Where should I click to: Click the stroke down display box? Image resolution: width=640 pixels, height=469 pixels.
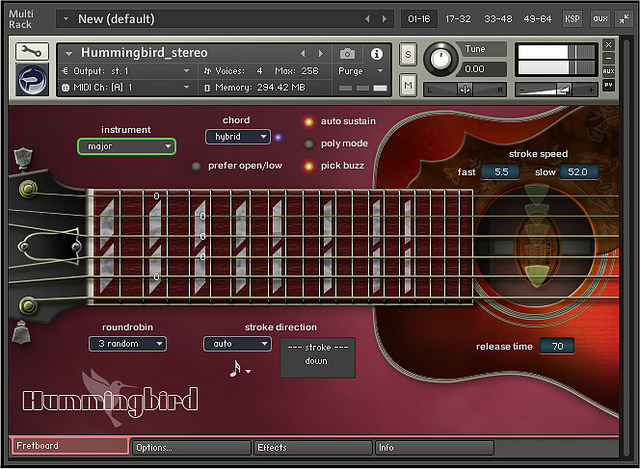click(318, 358)
